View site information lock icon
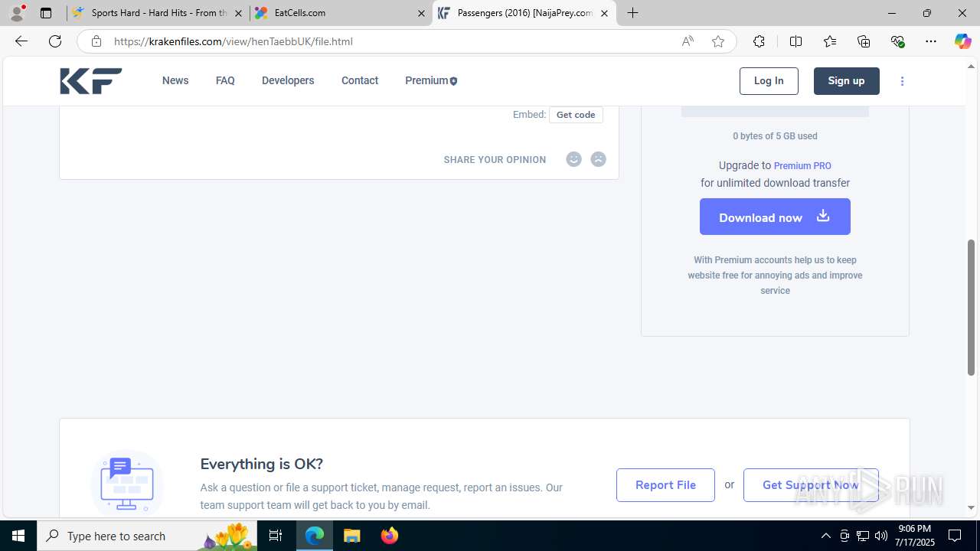Screen dimensions: 980x551 [96, 41]
